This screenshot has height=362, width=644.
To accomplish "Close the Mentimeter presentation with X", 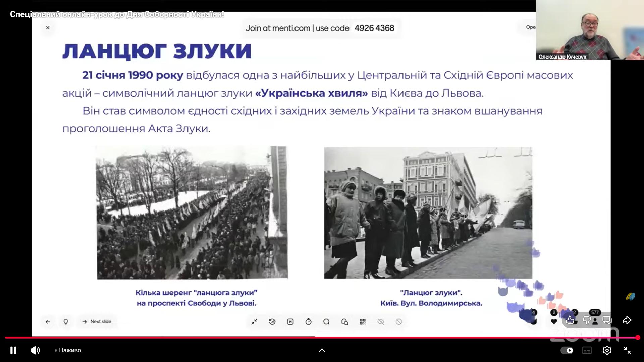I will (48, 28).
